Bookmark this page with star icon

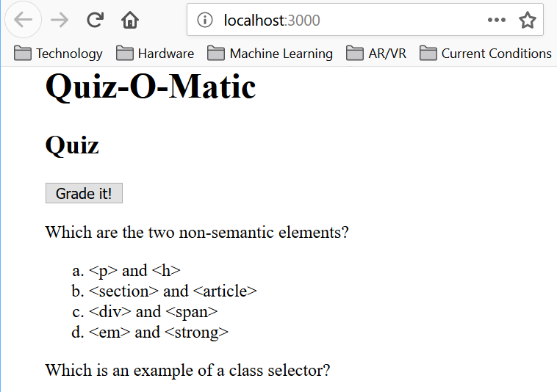(x=527, y=21)
